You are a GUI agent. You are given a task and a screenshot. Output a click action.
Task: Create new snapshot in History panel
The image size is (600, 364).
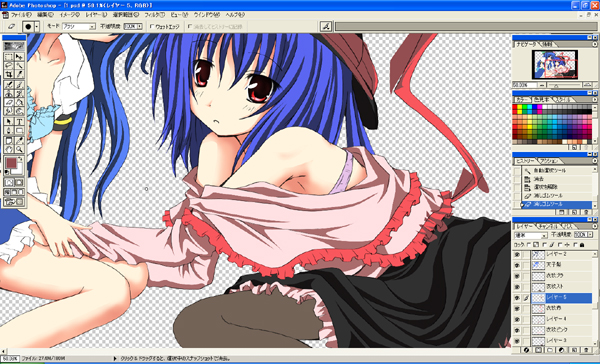[x=574, y=212]
